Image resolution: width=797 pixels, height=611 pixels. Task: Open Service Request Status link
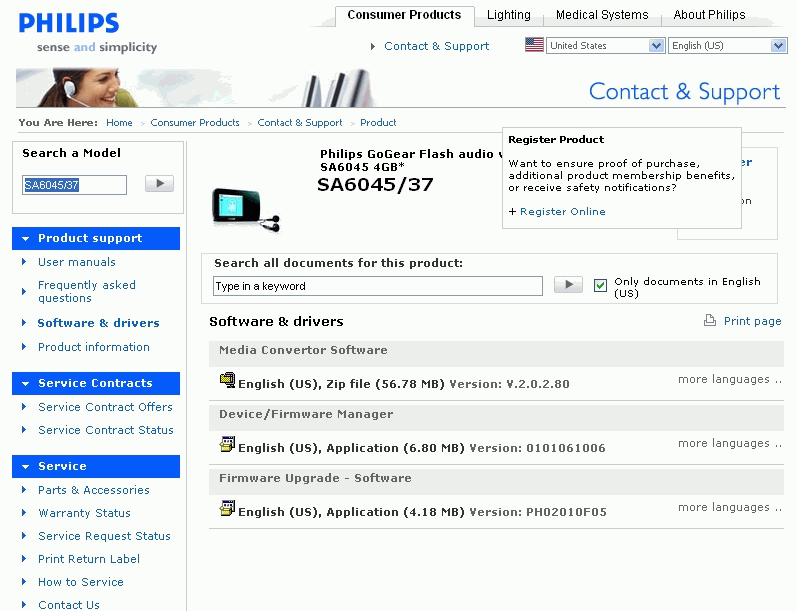coord(104,536)
